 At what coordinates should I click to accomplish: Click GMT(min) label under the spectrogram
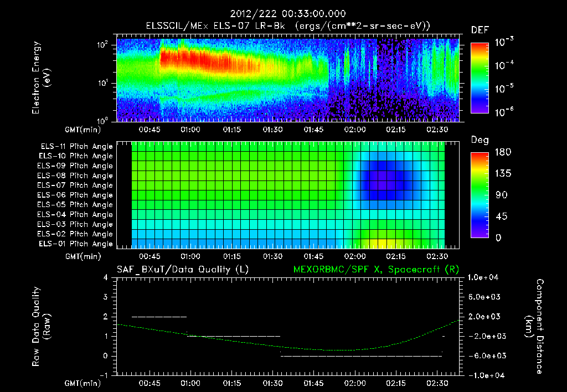pyautogui.click(x=83, y=130)
